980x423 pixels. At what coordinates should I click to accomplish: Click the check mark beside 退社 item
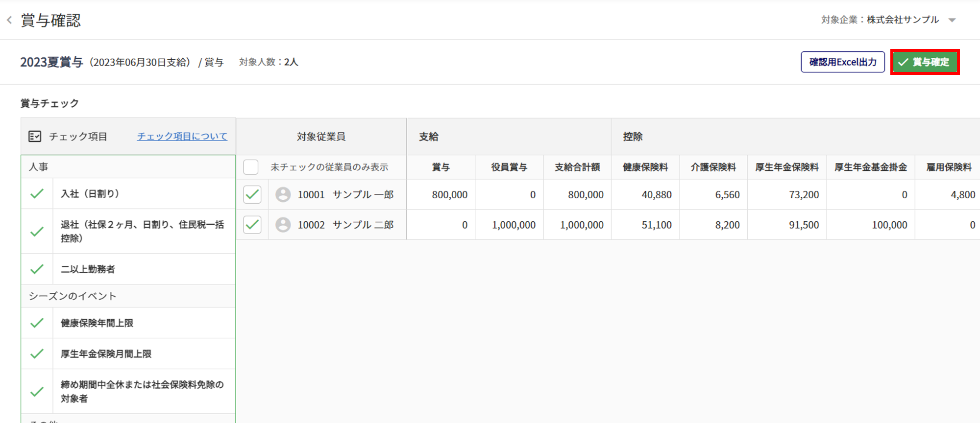(x=37, y=231)
